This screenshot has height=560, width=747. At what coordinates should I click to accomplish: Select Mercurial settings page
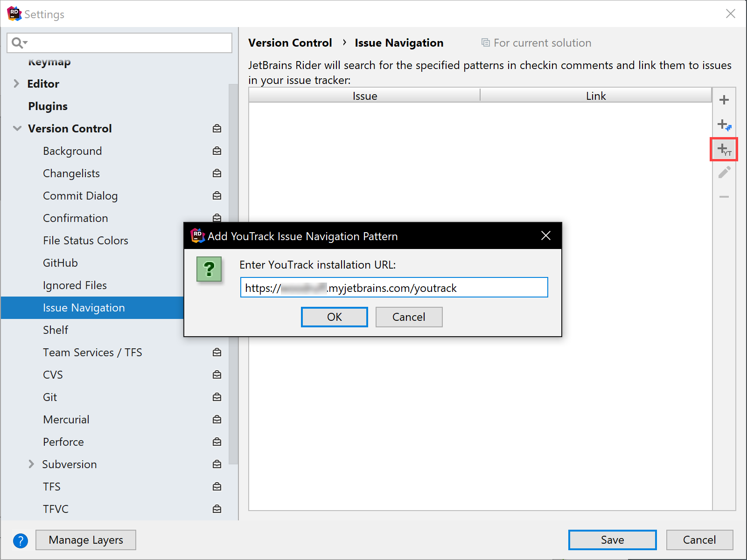pyautogui.click(x=66, y=420)
